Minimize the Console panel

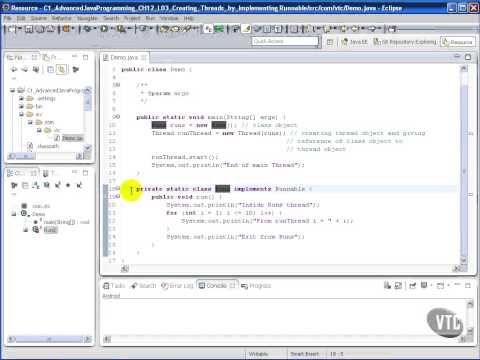click(x=457, y=285)
